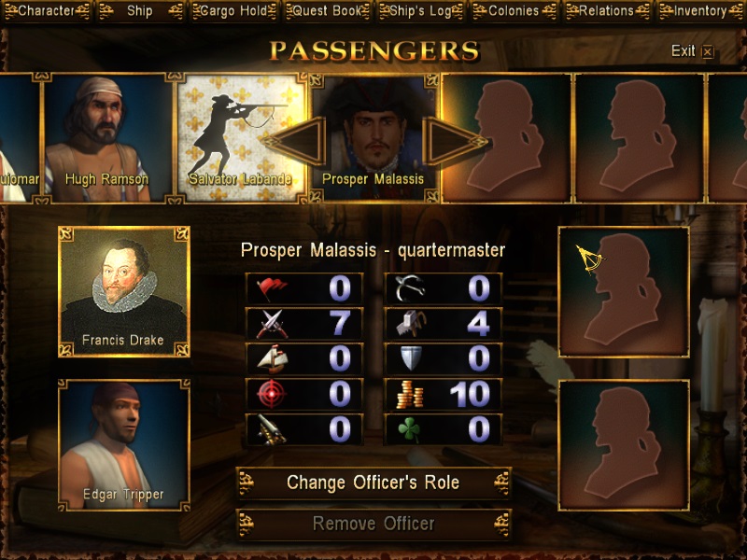Screen dimensions: 747x560
Task: Select Hugh Ramson's passenger portrait
Action: (x=107, y=138)
